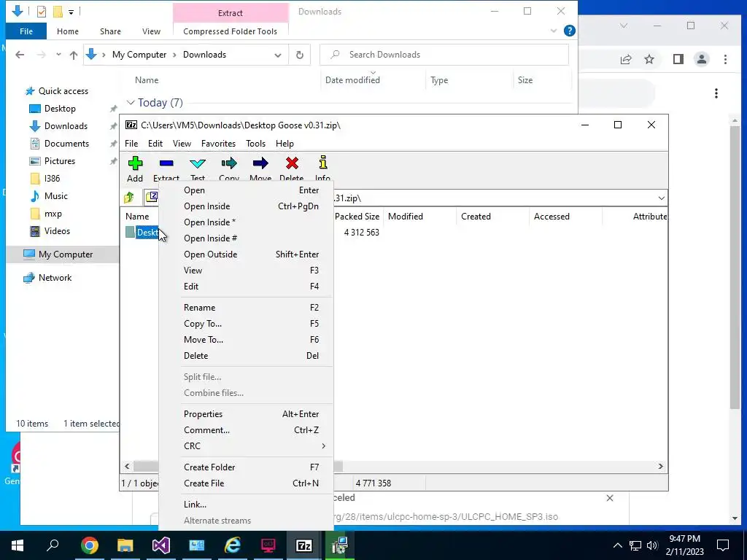Click the Date modified column header

point(352,80)
